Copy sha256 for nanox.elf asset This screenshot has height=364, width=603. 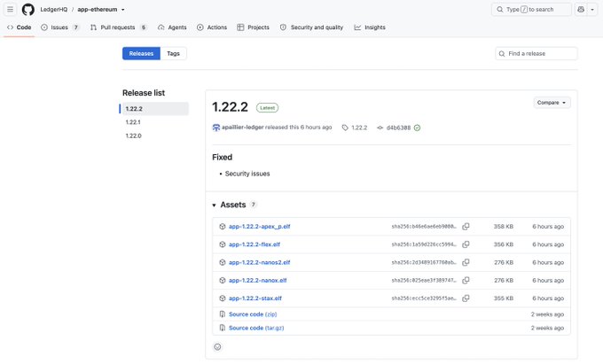[466, 280]
